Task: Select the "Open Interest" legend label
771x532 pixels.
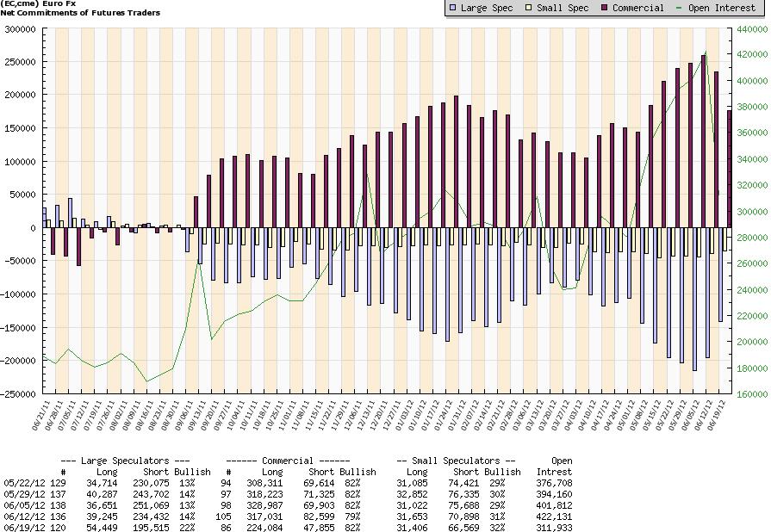Action: click(x=722, y=8)
